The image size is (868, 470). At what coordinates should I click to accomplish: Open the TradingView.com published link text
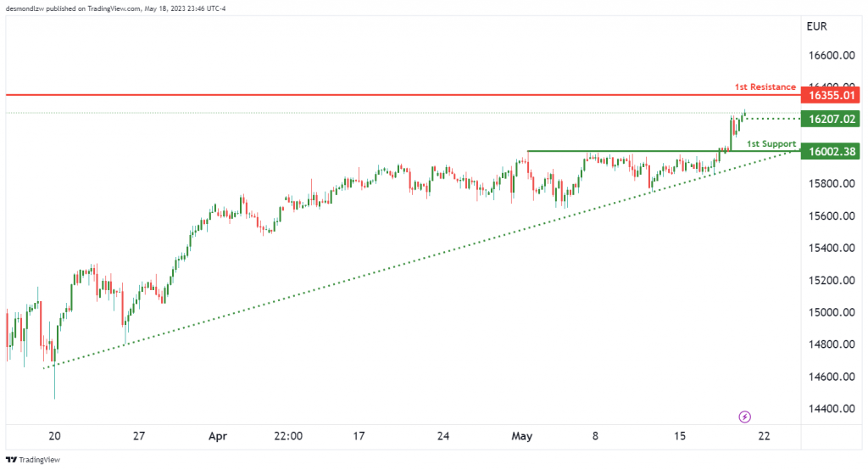pos(114,8)
